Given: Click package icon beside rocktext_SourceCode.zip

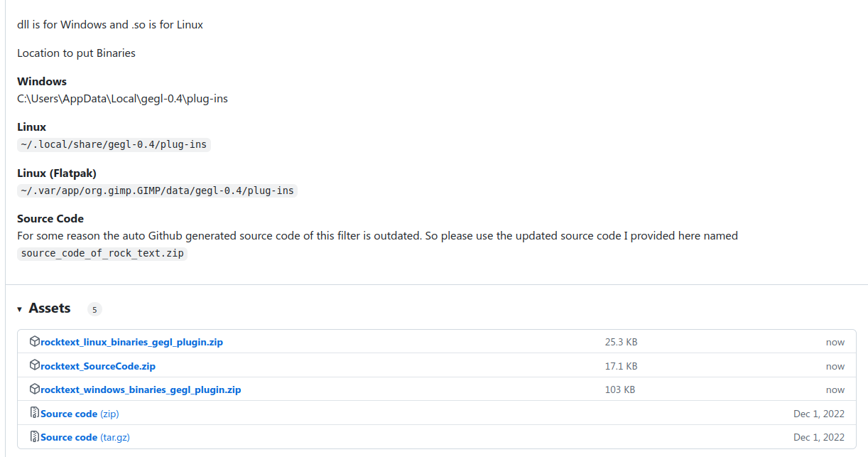Looking at the screenshot, I should (x=35, y=365).
